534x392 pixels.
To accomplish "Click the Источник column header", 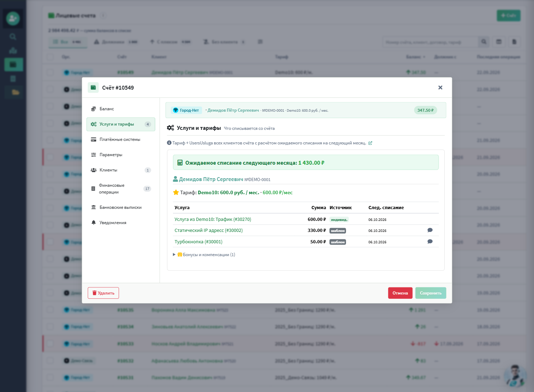I will pos(341,208).
